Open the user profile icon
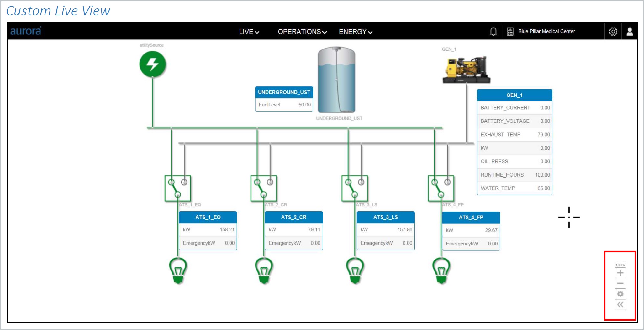The height and width of the screenshot is (330, 644). pos(630,32)
